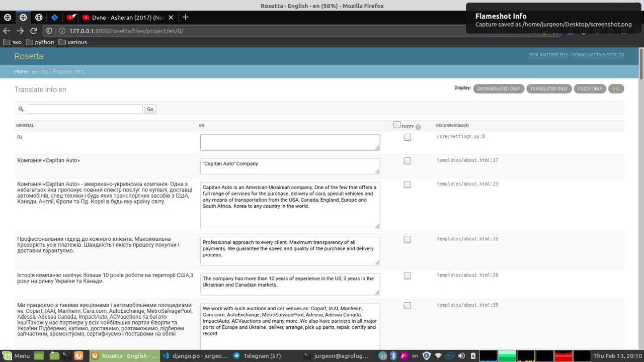Click the shield icon in the system tray
This screenshot has width=644, height=362.
(427, 356)
